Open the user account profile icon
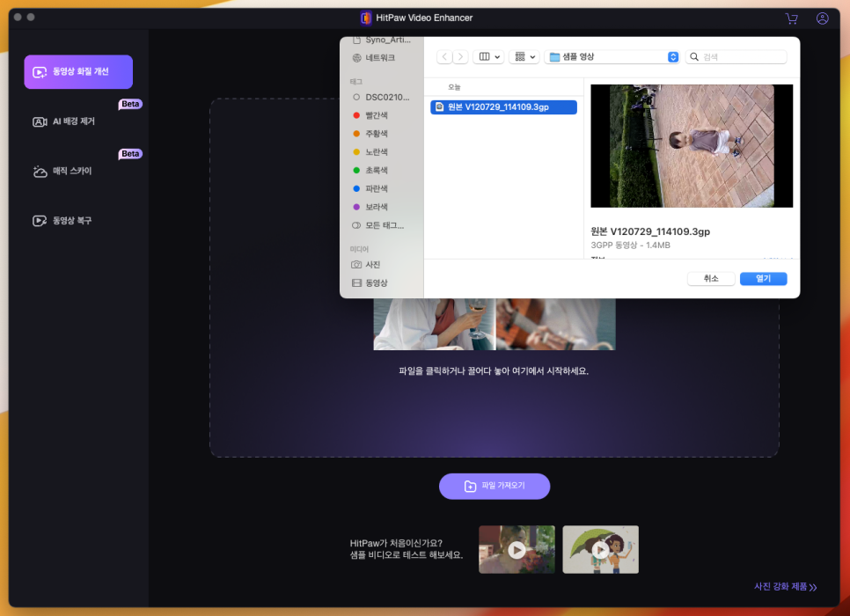Screen dimensions: 850x616 [x=823, y=18]
